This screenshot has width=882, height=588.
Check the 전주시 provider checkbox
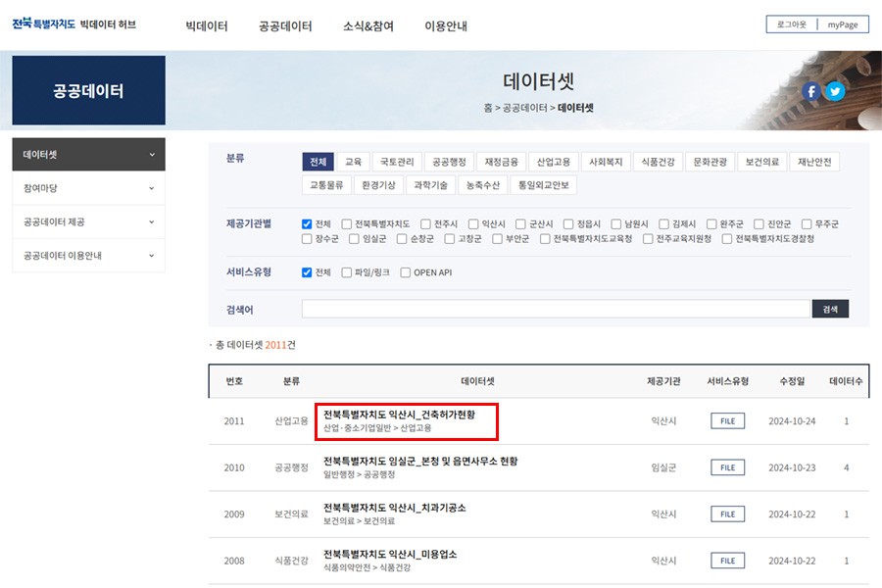(425, 224)
